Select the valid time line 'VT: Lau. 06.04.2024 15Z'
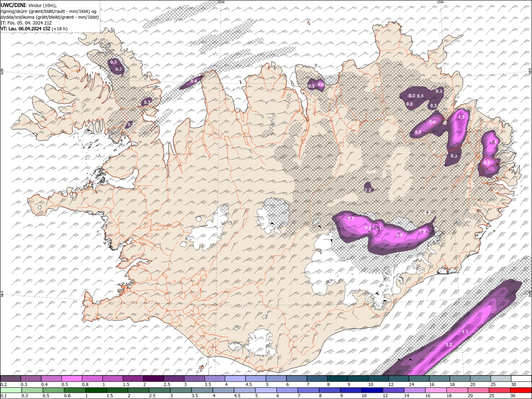Viewport: 532px width, 399px height. 26,29
